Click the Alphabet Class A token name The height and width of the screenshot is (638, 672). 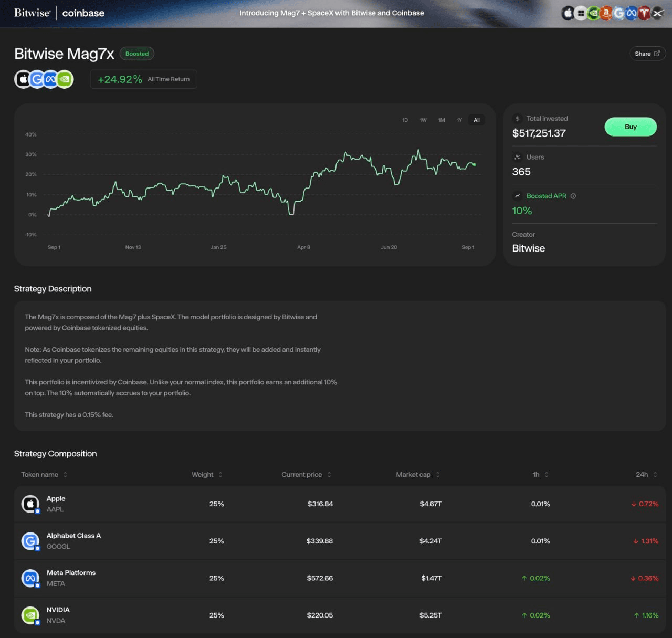[x=74, y=536]
